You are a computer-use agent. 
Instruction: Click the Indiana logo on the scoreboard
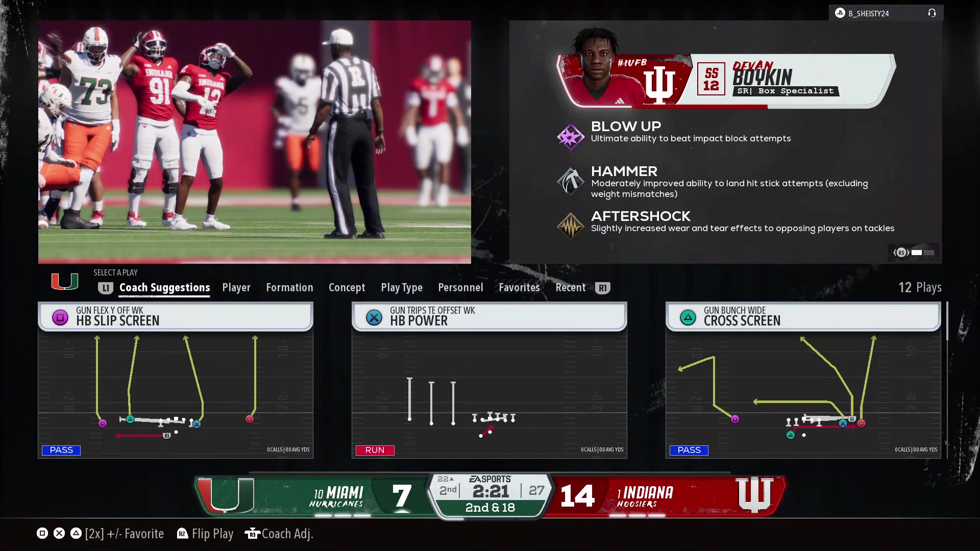(754, 494)
